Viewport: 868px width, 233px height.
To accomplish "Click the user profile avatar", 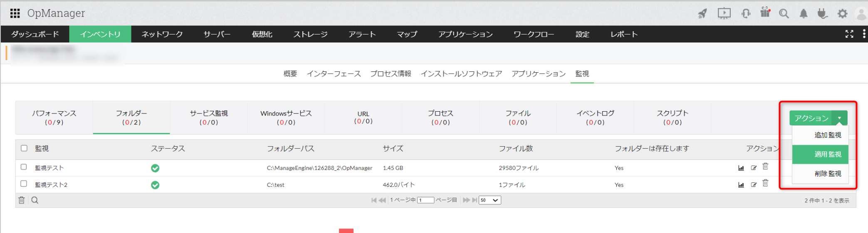I will [x=862, y=14].
